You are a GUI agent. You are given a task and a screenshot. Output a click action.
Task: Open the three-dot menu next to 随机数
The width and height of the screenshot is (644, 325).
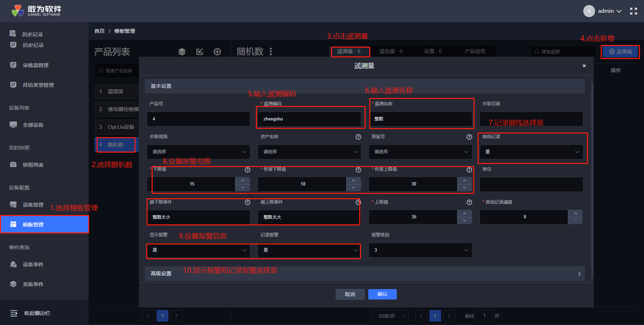coord(271,52)
